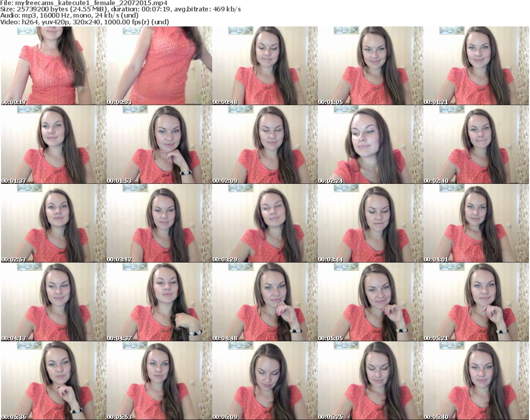Open the 00:04:01 preview frame
The height and width of the screenshot is (420, 530).
[x=476, y=223]
